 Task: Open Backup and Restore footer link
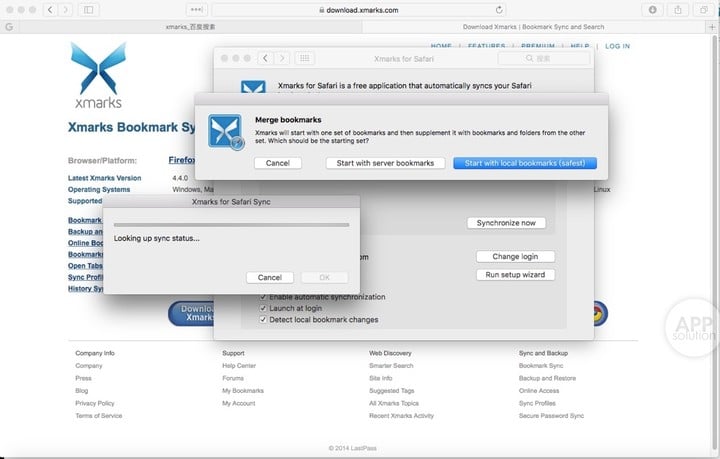click(547, 378)
